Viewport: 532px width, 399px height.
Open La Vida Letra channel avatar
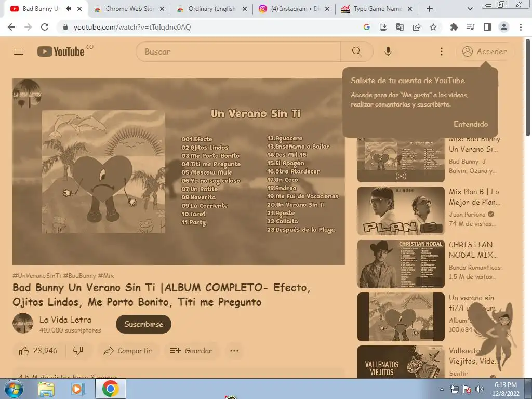[x=23, y=323]
